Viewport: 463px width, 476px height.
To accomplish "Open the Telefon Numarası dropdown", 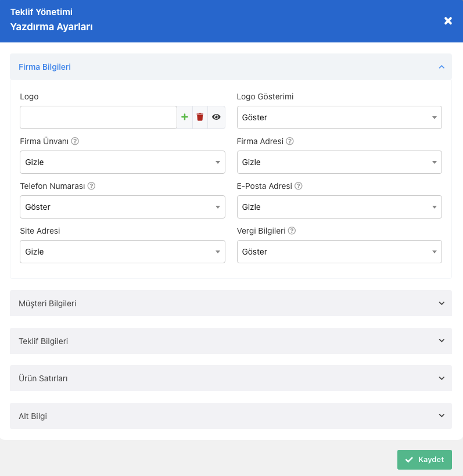I will 123,207.
